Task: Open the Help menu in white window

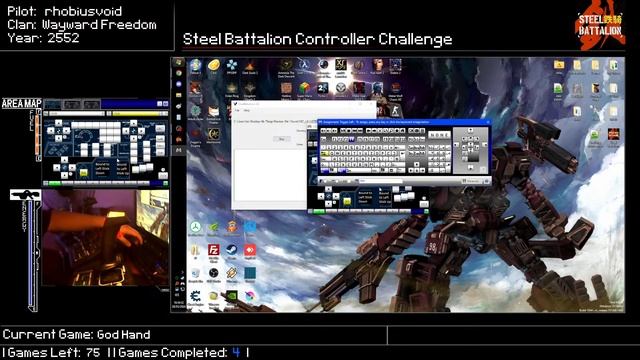Action: tap(247, 110)
